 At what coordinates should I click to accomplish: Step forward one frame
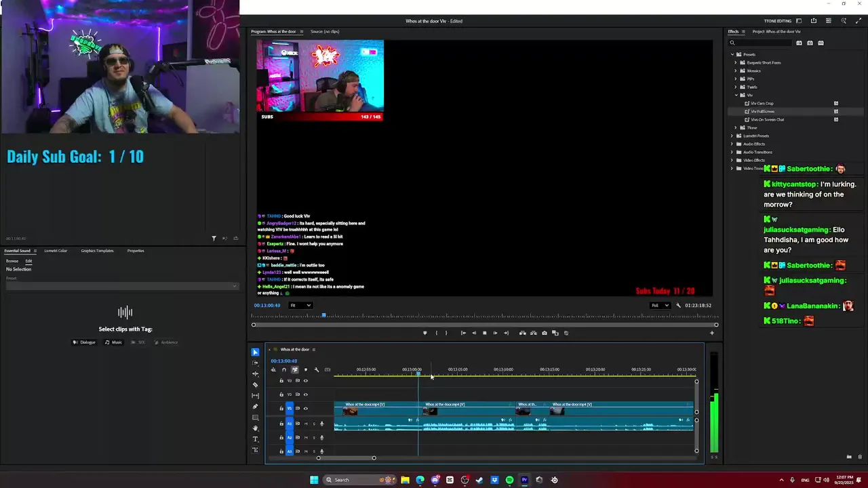pyautogui.click(x=495, y=333)
